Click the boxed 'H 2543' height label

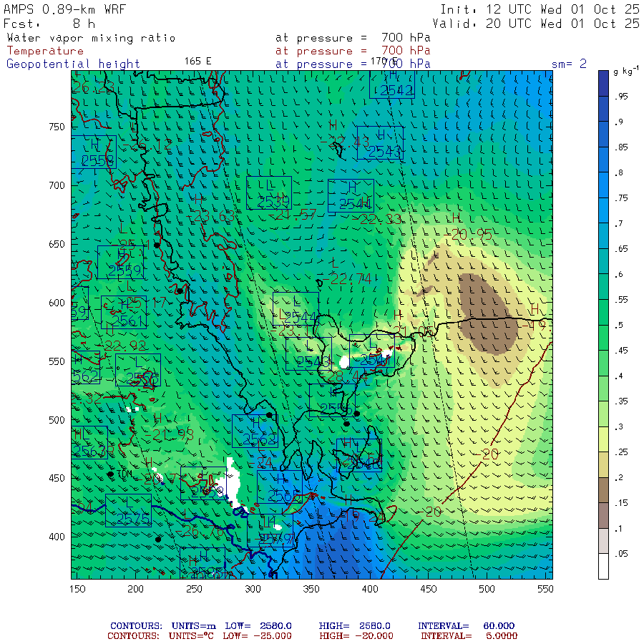[x=381, y=142]
